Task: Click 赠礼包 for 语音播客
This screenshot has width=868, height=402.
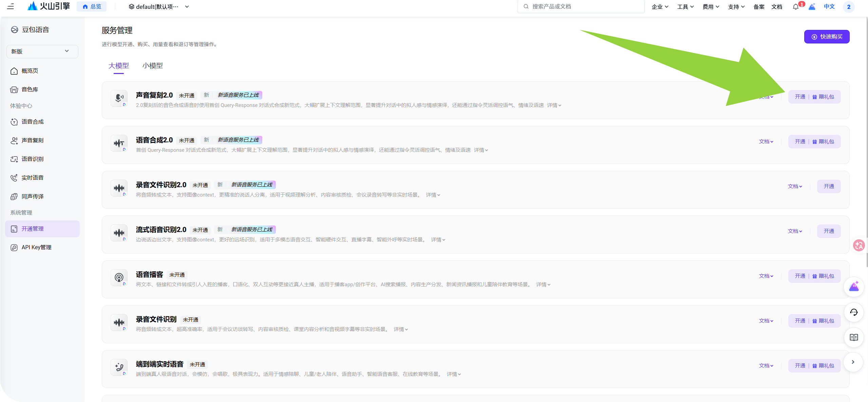Action: pyautogui.click(x=823, y=276)
